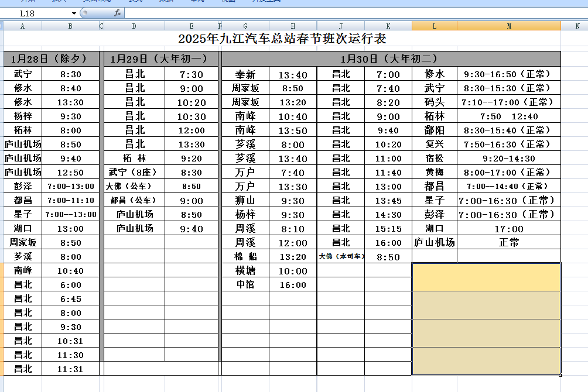Screen dimensions: 588x392
Task: Select the time cell 8:10 beside 周溪
Action: 293,229
